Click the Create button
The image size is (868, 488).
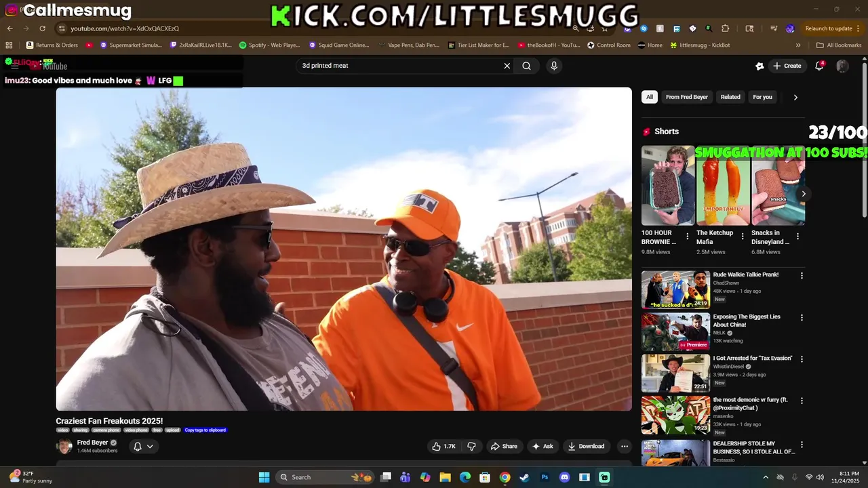coord(787,66)
